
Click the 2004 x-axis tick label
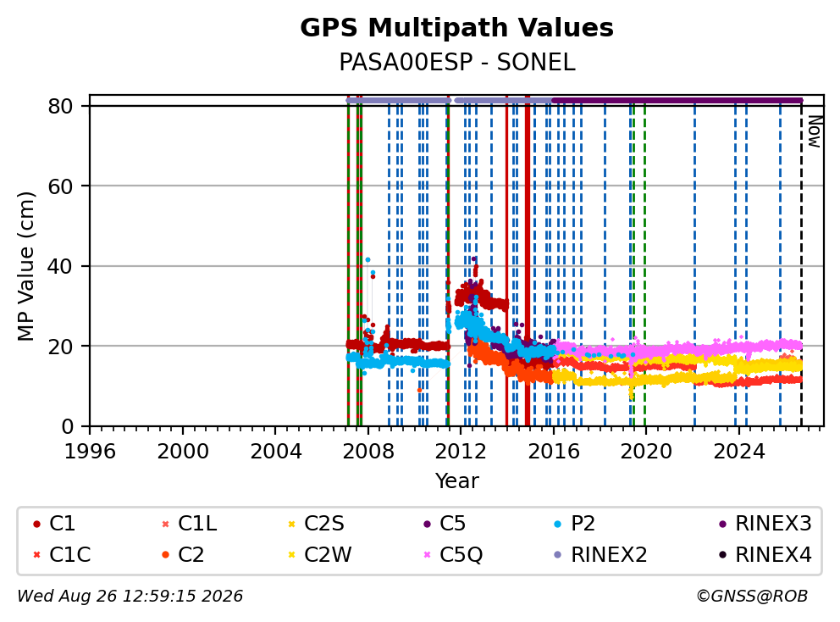pos(275,452)
